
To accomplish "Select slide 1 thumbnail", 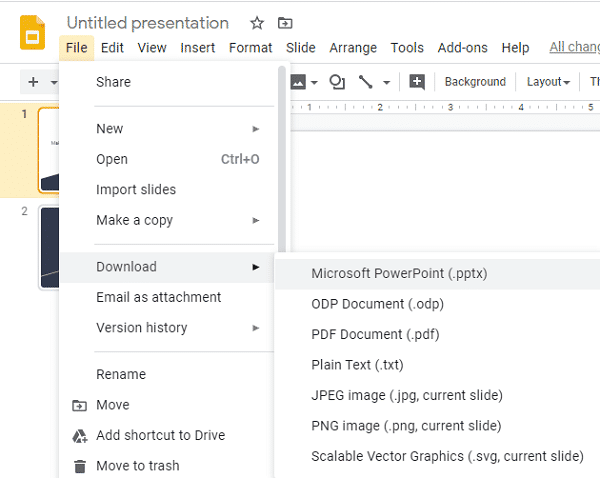I will [49, 150].
